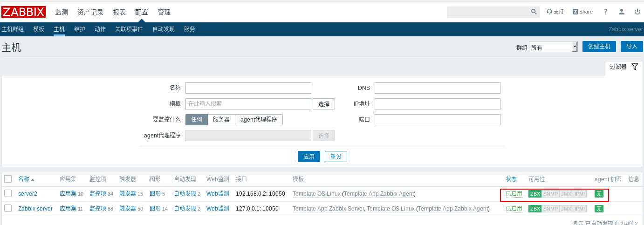Image resolution: width=644 pixels, height=225 pixels.
Task: Click the search magnifier icon
Action: pos(534,12)
